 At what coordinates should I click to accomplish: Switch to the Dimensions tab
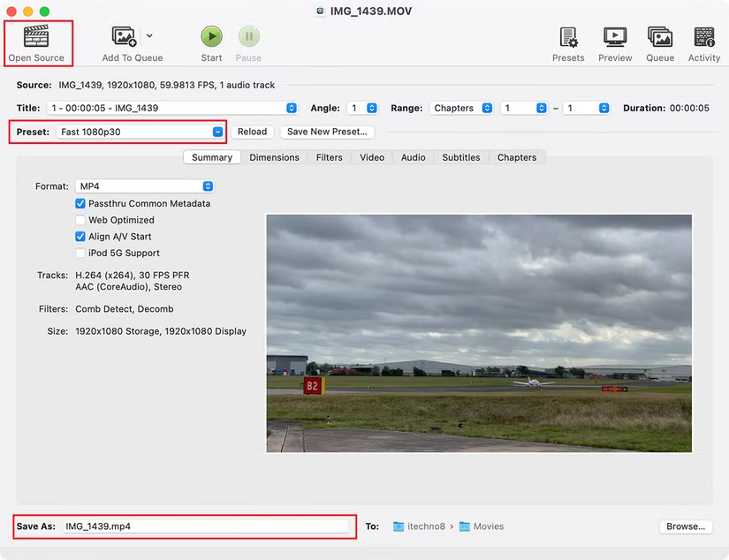(x=274, y=157)
